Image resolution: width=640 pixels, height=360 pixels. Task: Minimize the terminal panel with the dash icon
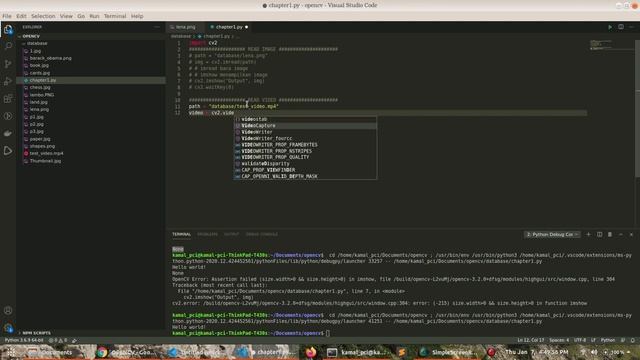click(621, 234)
